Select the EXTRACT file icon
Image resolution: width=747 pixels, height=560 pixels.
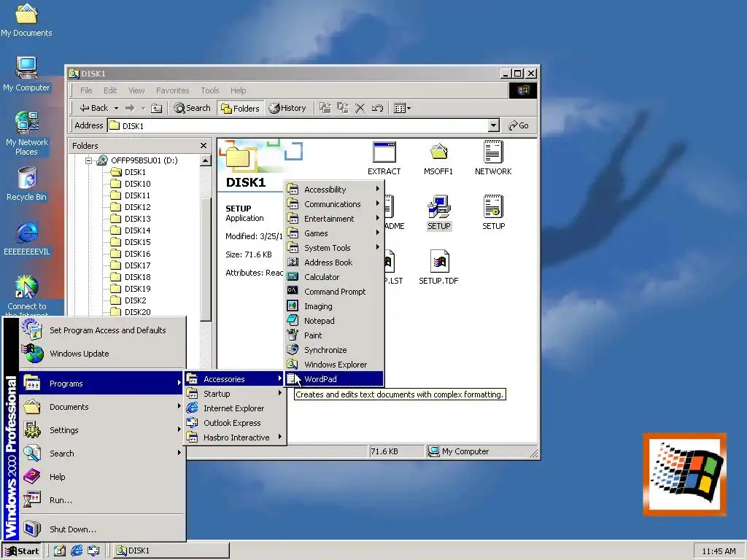click(x=384, y=158)
